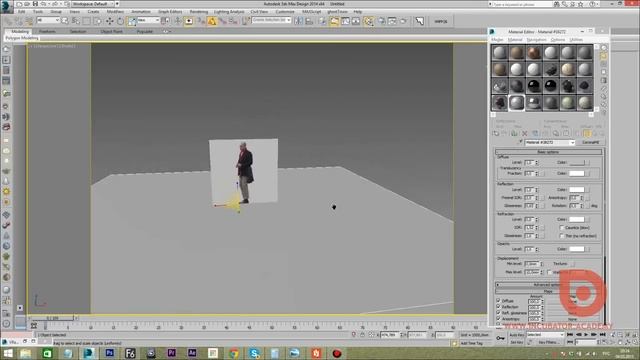Image resolution: width=640 pixels, height=360 pixels.
Task: Open the View reference coordinate dropdown
Action: (x=148, y=20)
